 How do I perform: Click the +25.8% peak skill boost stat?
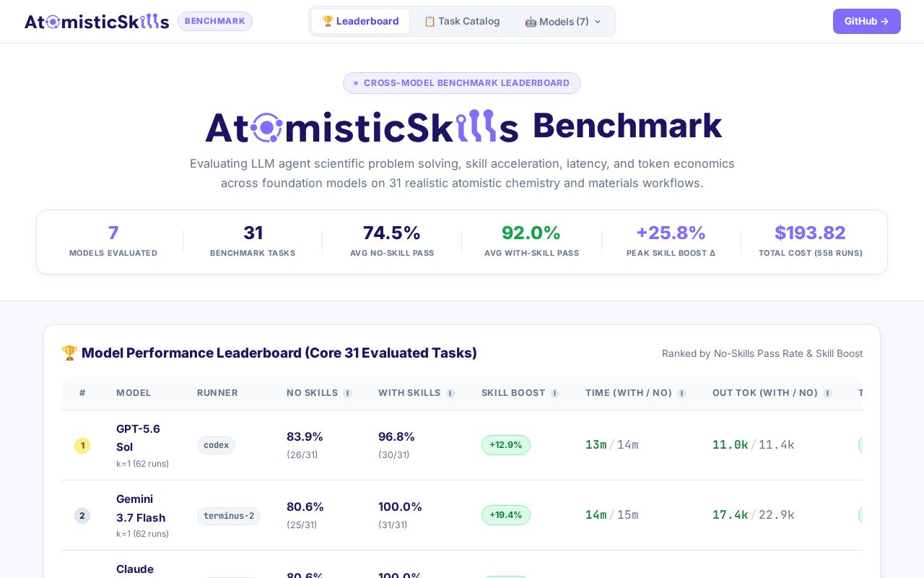click(671, 241)
